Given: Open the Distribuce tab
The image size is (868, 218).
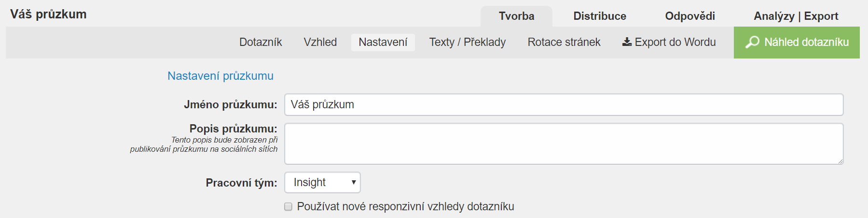Looking at the screenshot, I should click(600, 16).
